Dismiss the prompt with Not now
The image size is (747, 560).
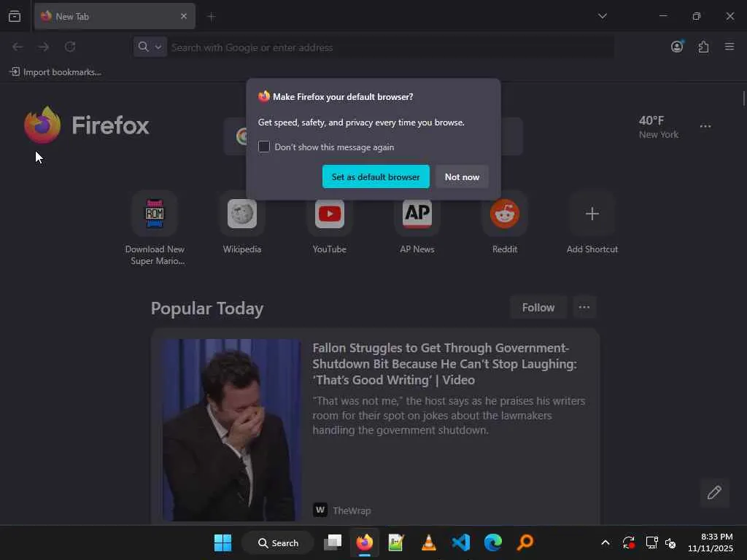click(462, 176)
